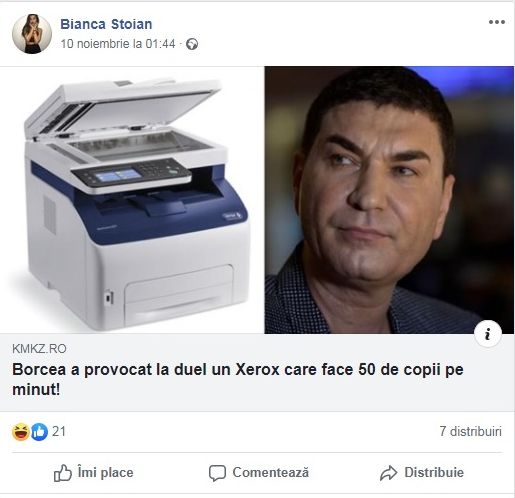Image resolution: width=515 pixels, height=498 pixels.
Task: Click the man's photo in link preview
Action: pyautogui.click(x=389, y=200)
